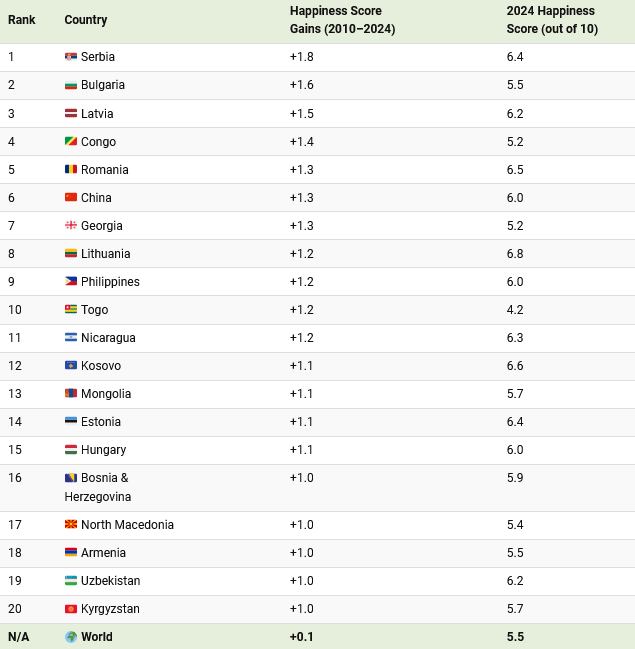Click the Bulgaria flag icon
The image size is (635, 649).
[x=71, y=85]
